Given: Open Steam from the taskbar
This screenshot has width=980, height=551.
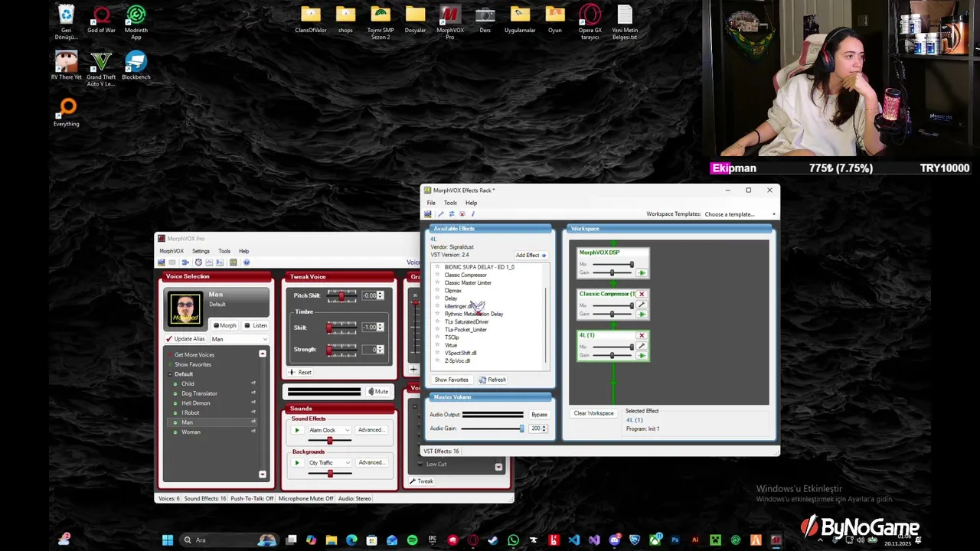Looking at the screenshot, I should coord(493,540).
